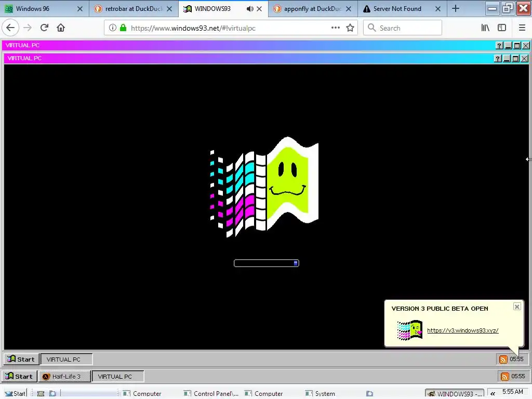This screenshot has height=399, width=532.
Task: Click the winking Windows93 logo in the notification
Action: [409, 330]
